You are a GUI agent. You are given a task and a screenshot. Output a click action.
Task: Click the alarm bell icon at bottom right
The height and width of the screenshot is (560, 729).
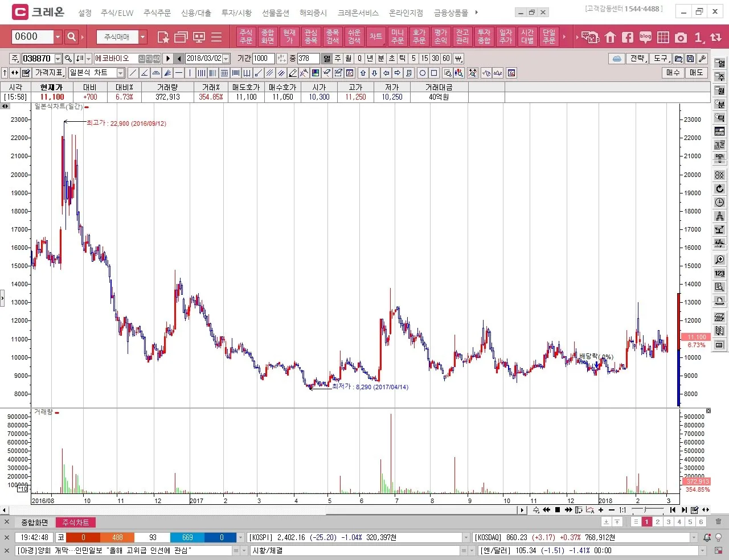tap(707, 537)
